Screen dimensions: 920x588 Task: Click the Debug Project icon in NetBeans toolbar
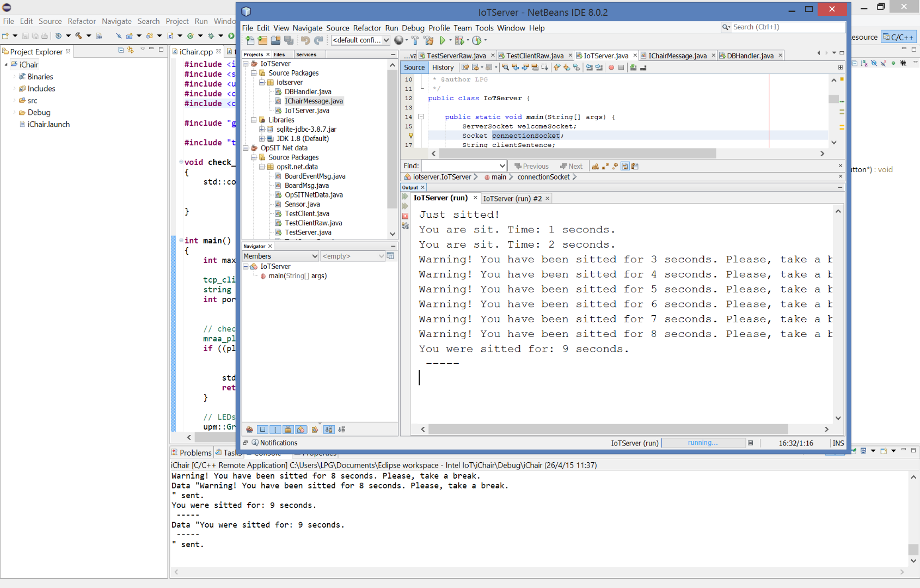point(459,40)
